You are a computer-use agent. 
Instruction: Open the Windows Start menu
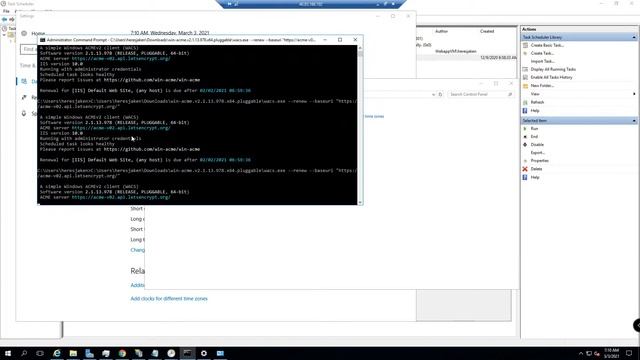click(x=8, y=353)
